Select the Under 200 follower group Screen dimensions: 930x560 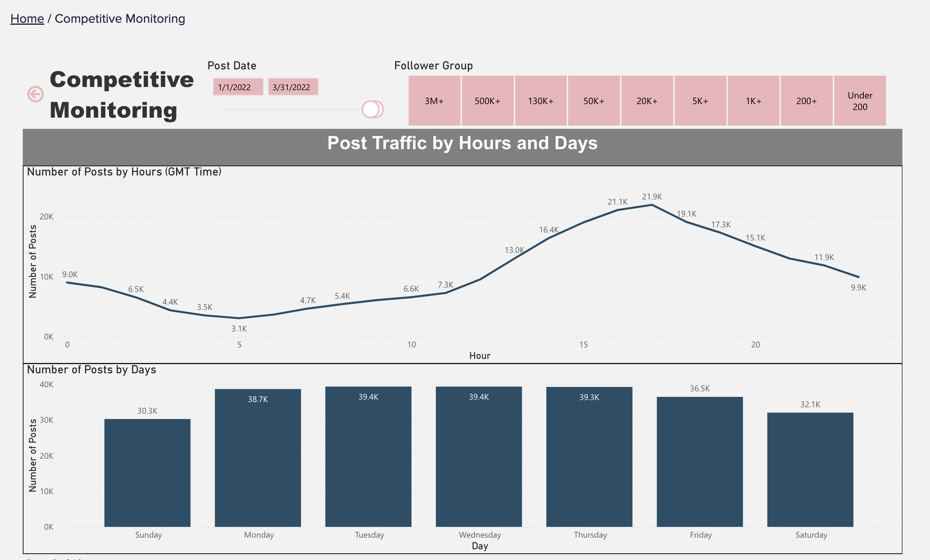point(860,101)
